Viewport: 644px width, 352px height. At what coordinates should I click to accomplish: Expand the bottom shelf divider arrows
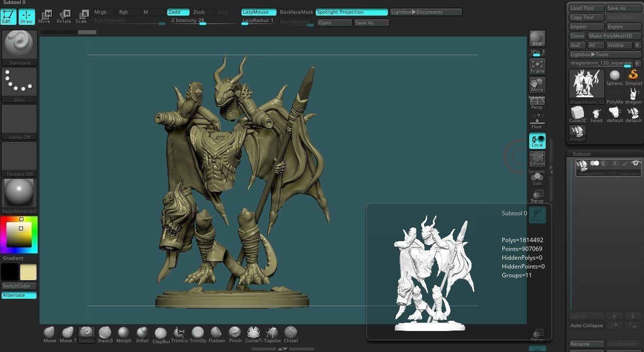(x=282, y=349)
